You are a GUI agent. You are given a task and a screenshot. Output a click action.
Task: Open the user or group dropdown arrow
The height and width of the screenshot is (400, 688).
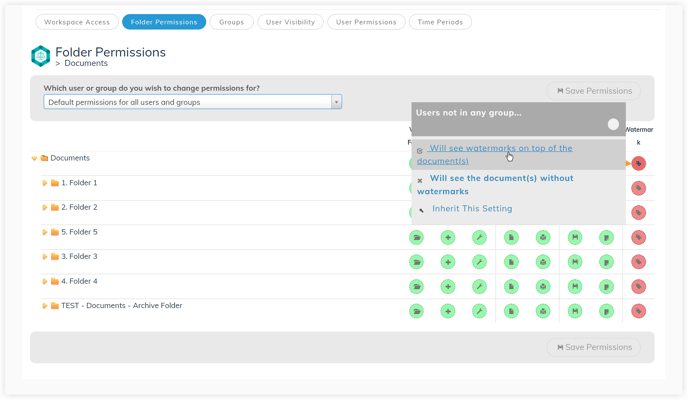click(336, 102)
